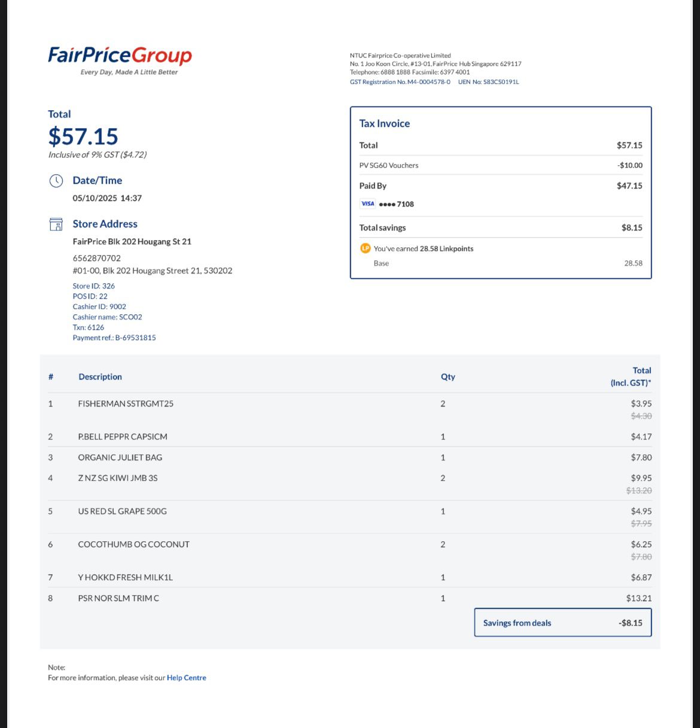
Task: Click the Savings from deals box
Action: [x=563, y=623]
